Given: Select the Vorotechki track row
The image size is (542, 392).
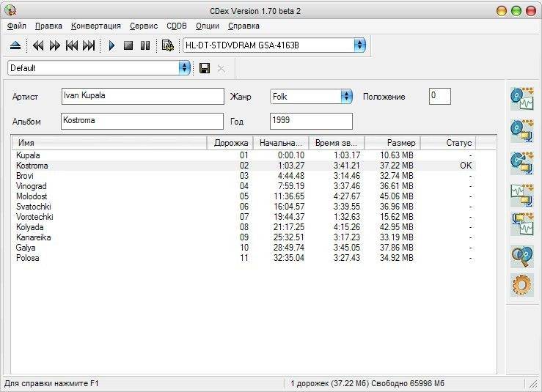Looking at the screenshot, I should [244, 217].
